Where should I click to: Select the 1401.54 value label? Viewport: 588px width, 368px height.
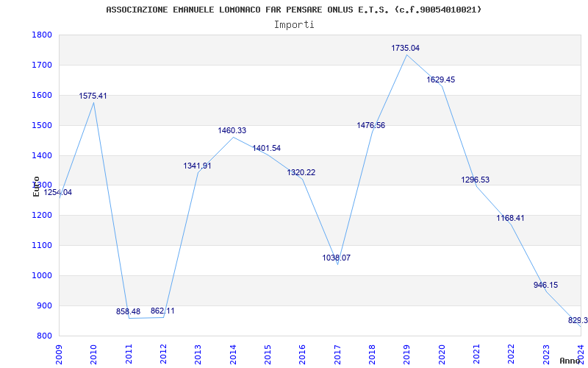(266, 149)
